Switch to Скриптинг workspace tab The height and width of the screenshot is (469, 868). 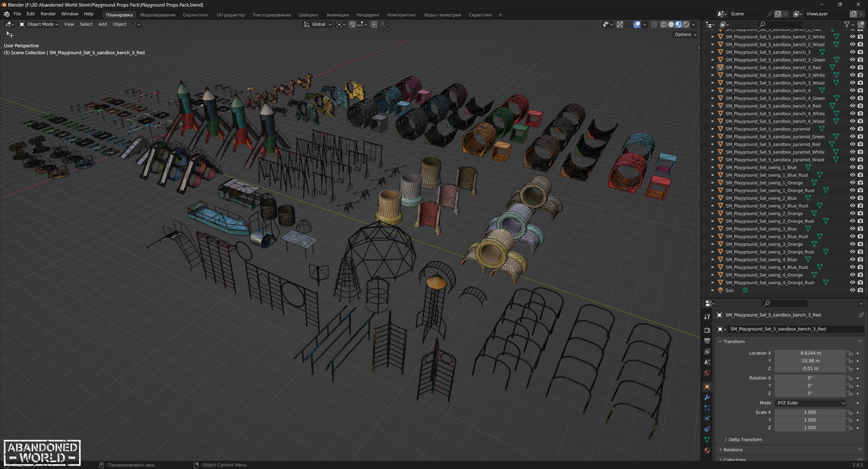pyautogui.click(x=480, y=15)
